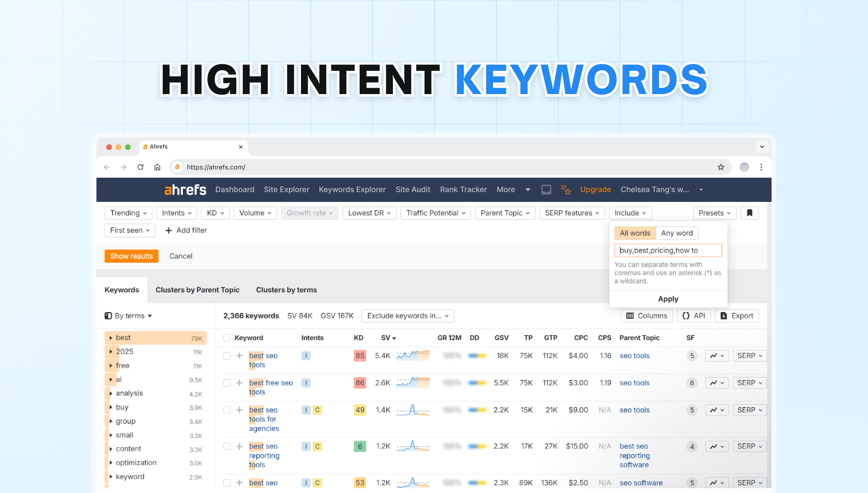Screen dimensions: 868x493
Task: Select the Any word toggle
Action: pyautogui.click(x=677, y=233)
